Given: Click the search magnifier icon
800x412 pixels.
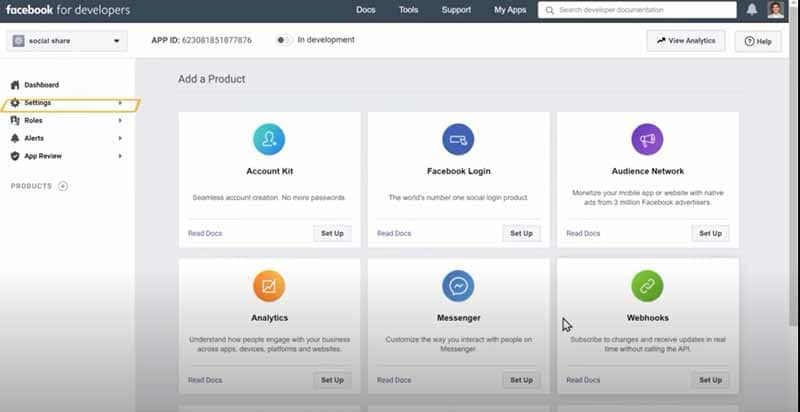Looking at the screenshot, I should (x=549, y=10).
